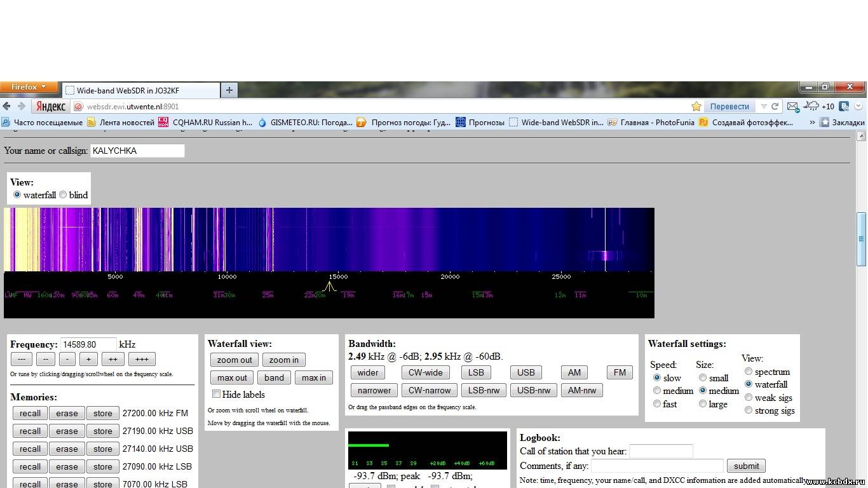This screenshot has width=868, height=488.
Task: Select the AM mode button
Action: click(x=574, y=372)
